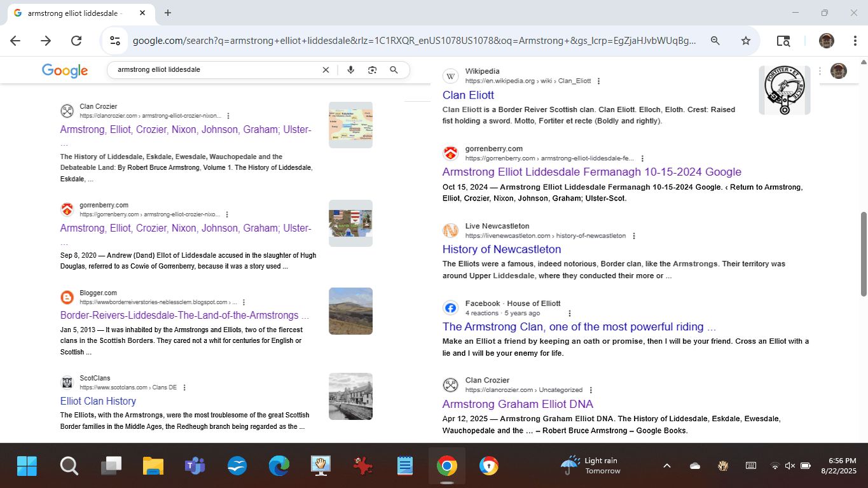This screenshot has height=488, width=868.
Task: Click the voice search microphone icon
Action: [x=350, y=70]
